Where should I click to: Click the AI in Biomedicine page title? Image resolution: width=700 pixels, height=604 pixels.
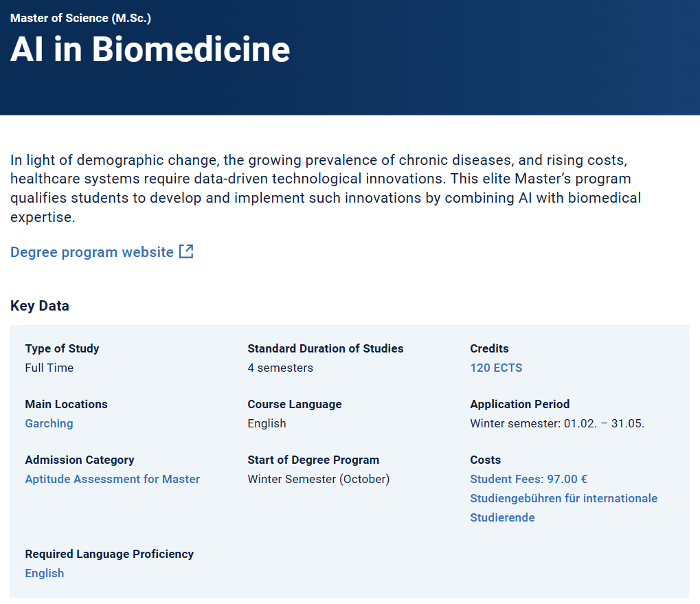pyautogui.click(x=150, y=49)
